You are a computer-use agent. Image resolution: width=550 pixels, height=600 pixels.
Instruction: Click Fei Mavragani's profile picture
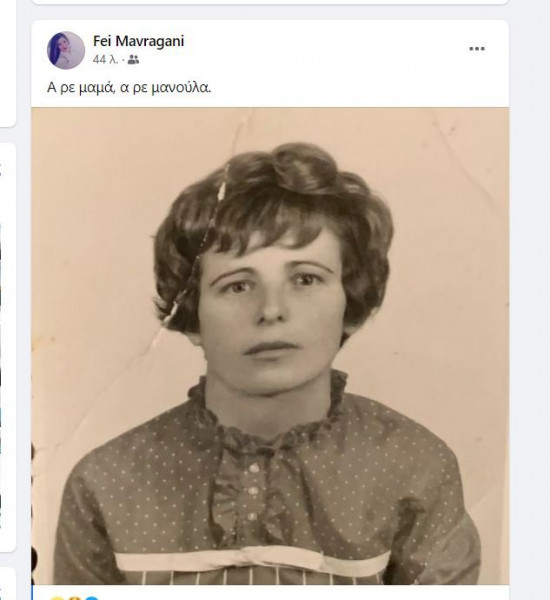(x=66, y=50)
